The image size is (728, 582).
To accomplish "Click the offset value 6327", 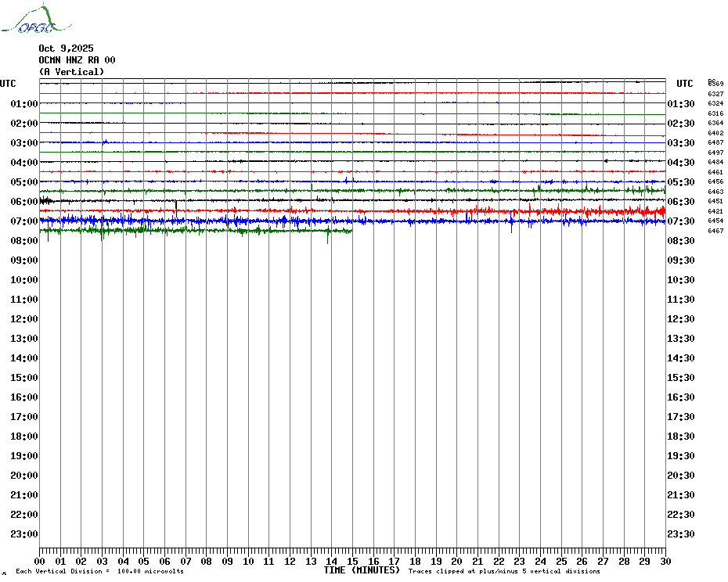I will (715, 94).
